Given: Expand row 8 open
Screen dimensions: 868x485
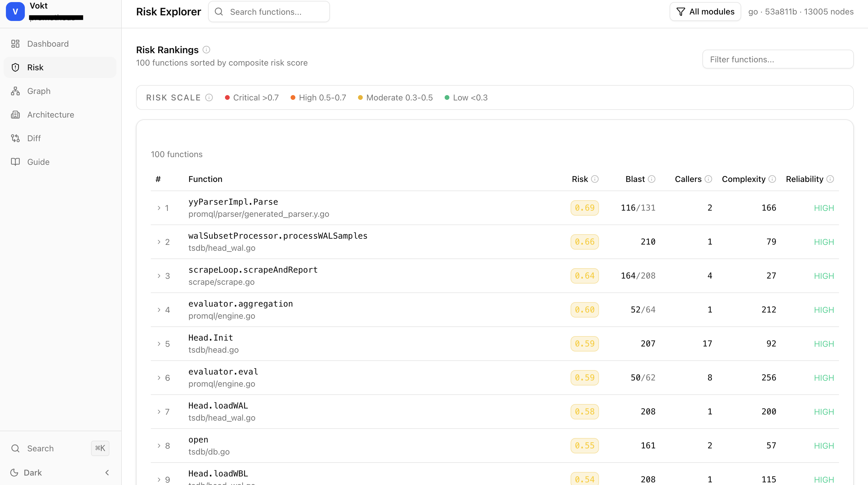Looking at the screenshot, I should (159, 446).
